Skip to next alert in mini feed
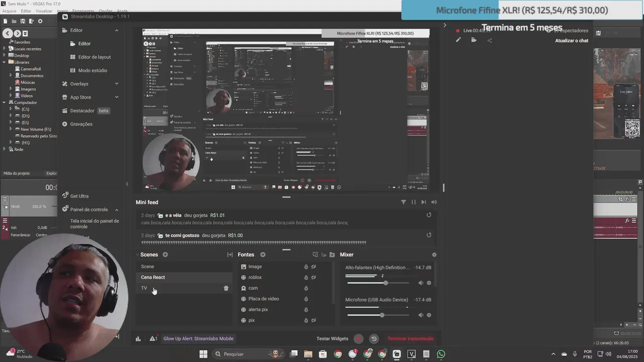Image resolution: width=644 pixels, height=362 pixels. [424, 202]
